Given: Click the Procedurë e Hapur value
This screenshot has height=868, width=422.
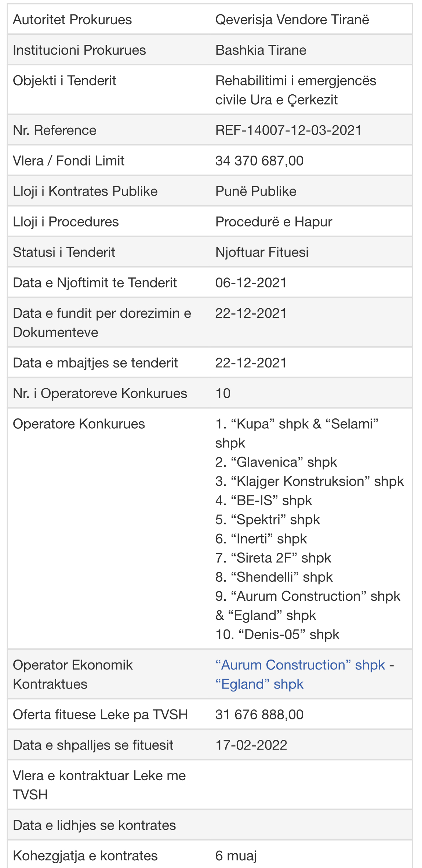Looking at the screenshot, I should [274, 222].
